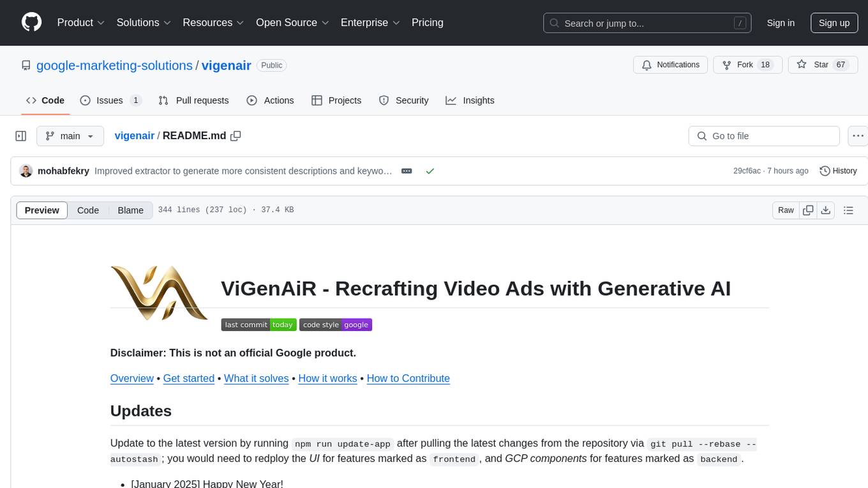868x488 pixels.
Task: View the file History
Action: (838, 171)
